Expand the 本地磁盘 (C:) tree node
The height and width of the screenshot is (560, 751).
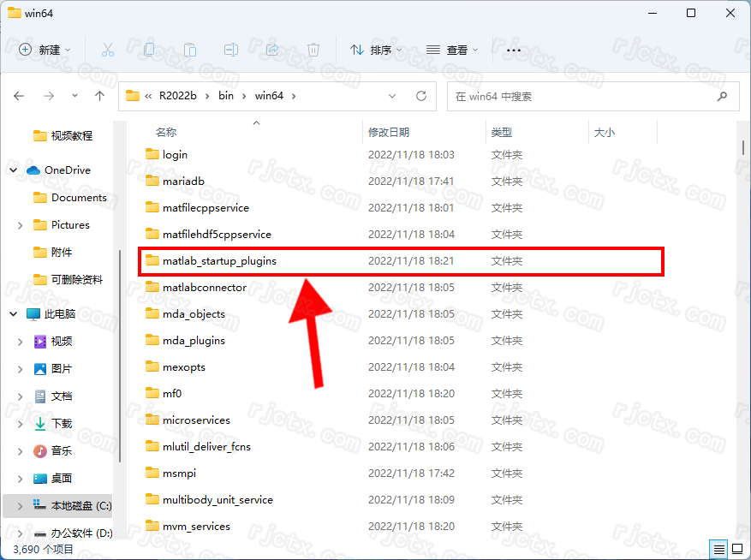pos(20,506)
